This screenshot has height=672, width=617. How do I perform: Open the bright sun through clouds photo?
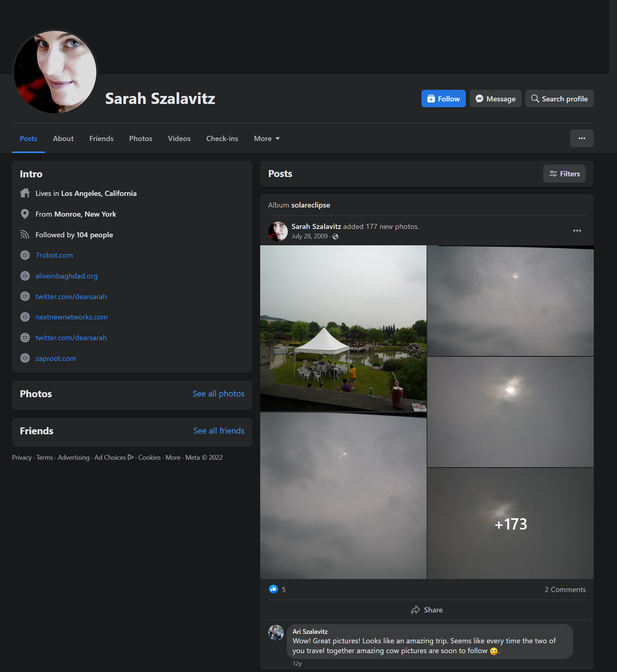(510, 412)
